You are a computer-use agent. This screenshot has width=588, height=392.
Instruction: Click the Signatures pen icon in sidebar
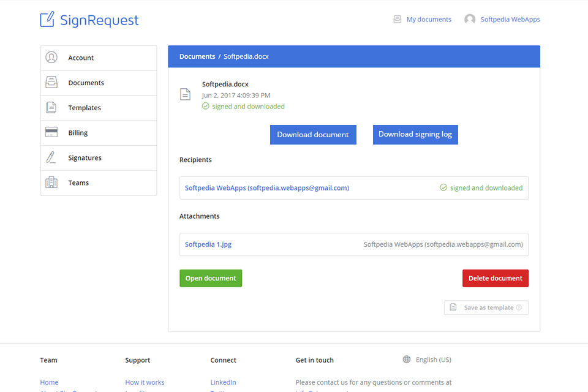coord(51,157)
